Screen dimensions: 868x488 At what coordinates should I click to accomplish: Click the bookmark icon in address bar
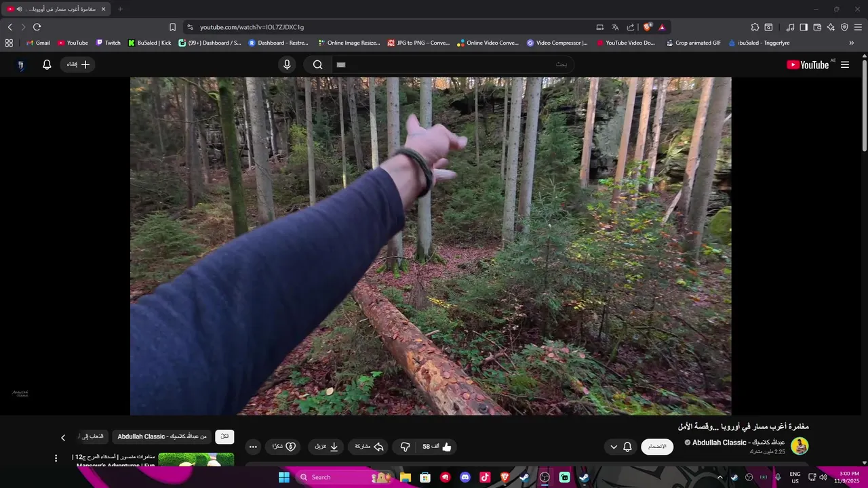click(172, 27)
